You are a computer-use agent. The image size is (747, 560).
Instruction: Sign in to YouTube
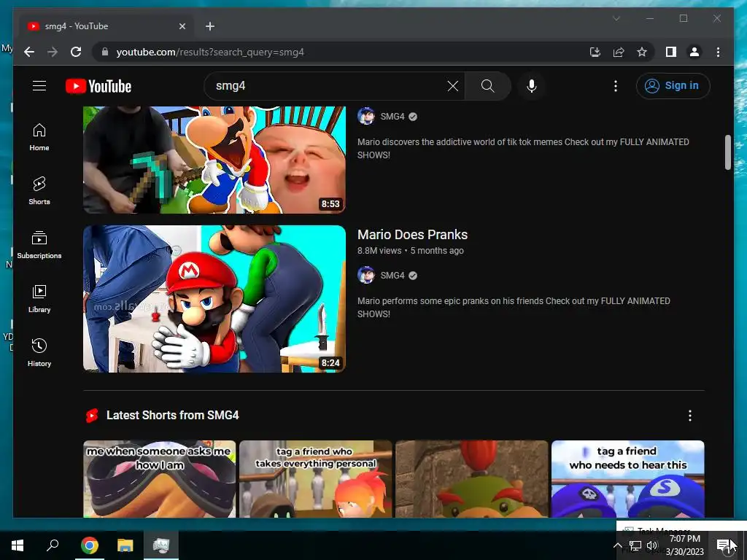(673, 86)
